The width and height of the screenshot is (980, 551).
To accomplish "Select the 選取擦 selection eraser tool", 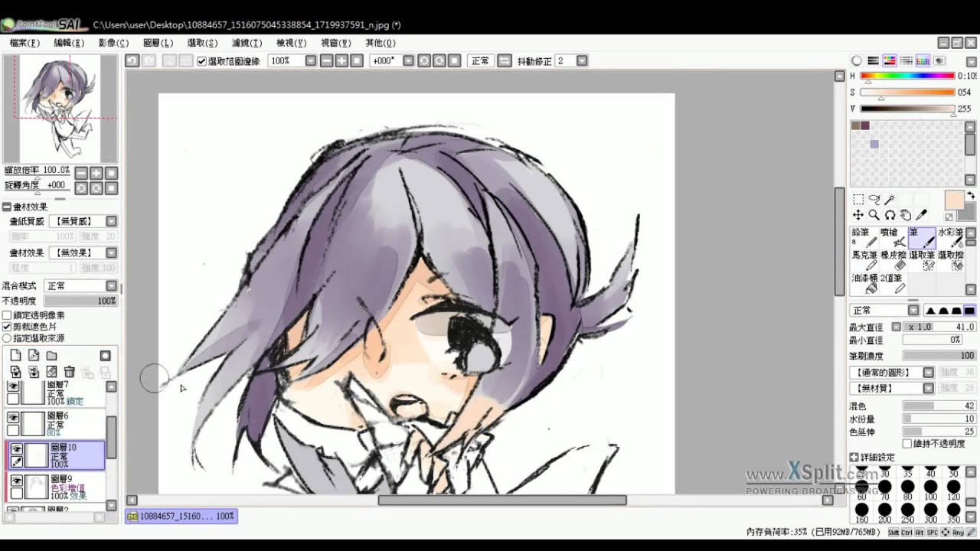I will coord(950,260).
